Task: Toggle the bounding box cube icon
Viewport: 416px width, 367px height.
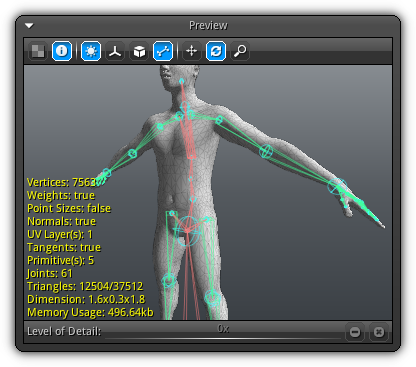Action: coord(139,51)
